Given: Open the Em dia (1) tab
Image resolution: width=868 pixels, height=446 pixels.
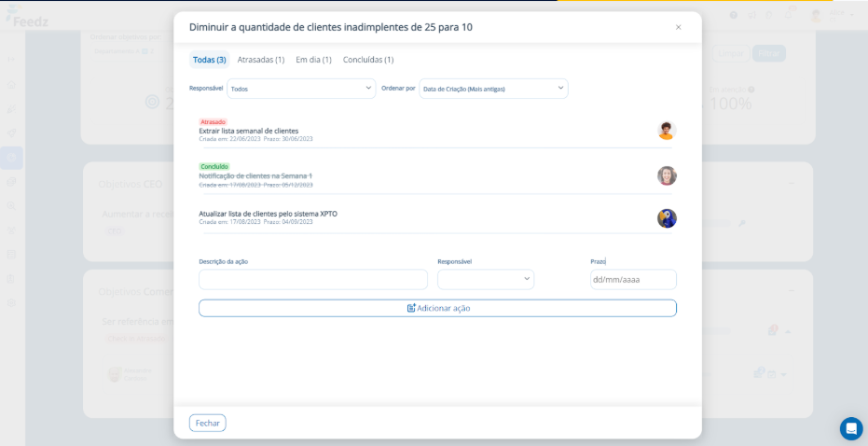Looking at the screenshot, I should (x=313, y=60).
